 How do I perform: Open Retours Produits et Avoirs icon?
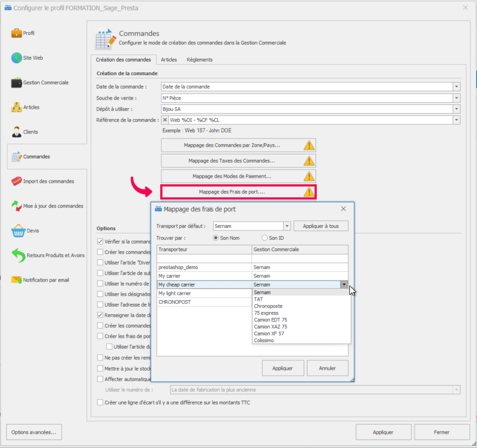click(18, 255)
